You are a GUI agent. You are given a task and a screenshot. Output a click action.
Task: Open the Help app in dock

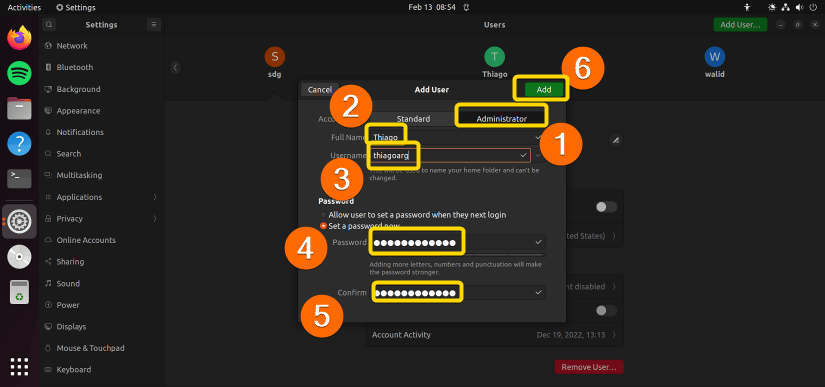pos(19,144)
